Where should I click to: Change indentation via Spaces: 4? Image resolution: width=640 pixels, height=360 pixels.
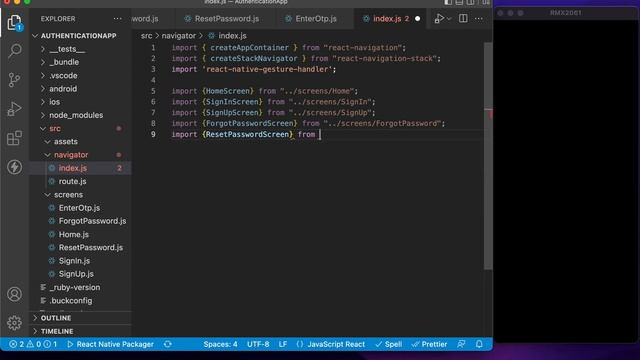(220, 344)
